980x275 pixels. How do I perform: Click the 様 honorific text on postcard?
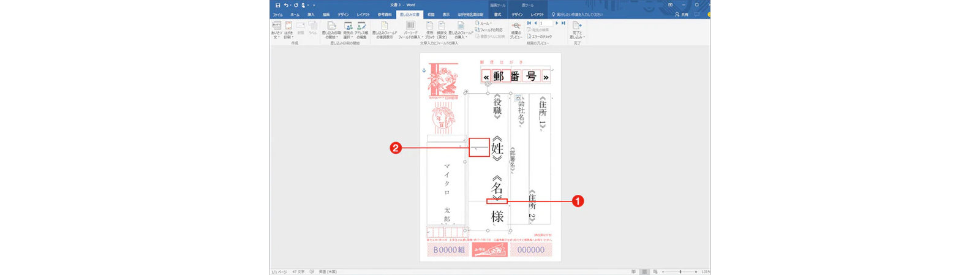(x=497, y=216)
